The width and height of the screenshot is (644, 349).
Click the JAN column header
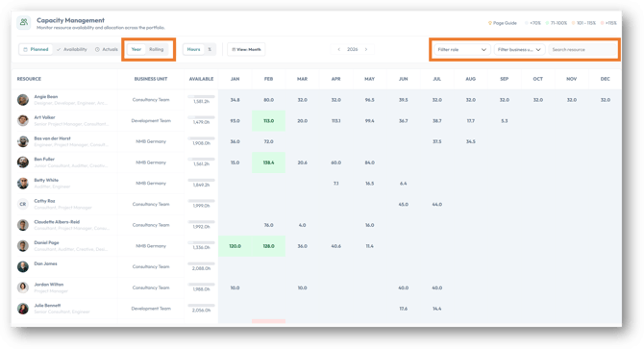[x=235, y=79]
